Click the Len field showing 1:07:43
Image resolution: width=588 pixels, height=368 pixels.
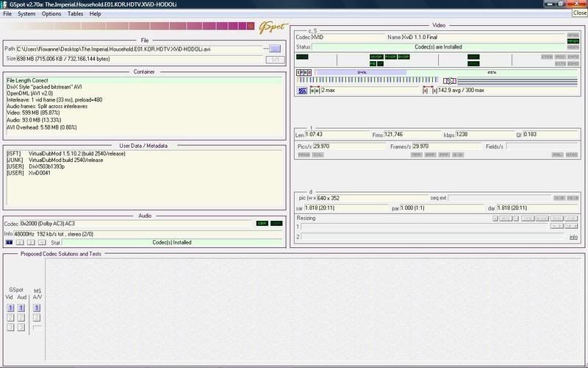coord(337,135)
